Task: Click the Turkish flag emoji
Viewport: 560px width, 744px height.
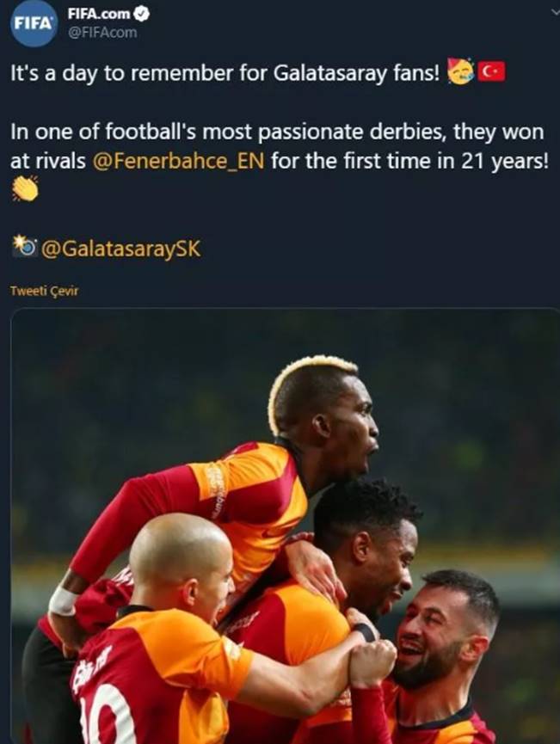Action: click(491, 72)
